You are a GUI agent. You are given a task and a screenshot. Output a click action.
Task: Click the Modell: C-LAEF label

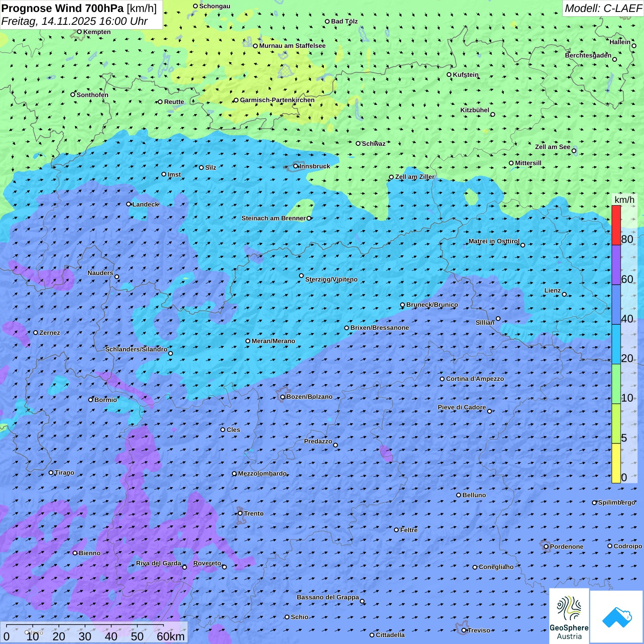click(603, 8)
